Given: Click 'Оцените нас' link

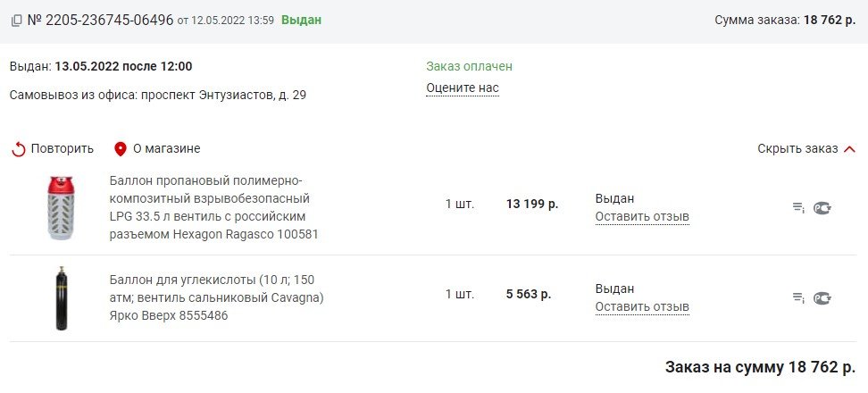Looking at the screenshot, I should click(463, 88).
